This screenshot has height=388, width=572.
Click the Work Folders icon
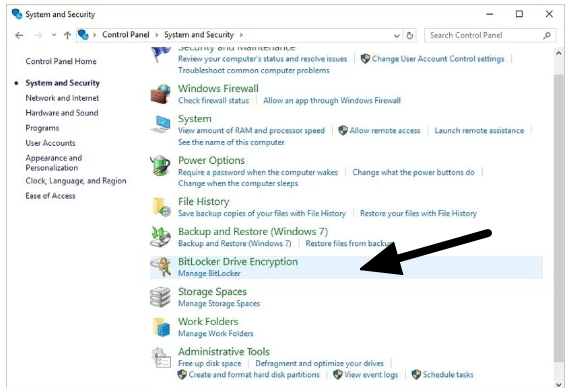click(161, 327)
